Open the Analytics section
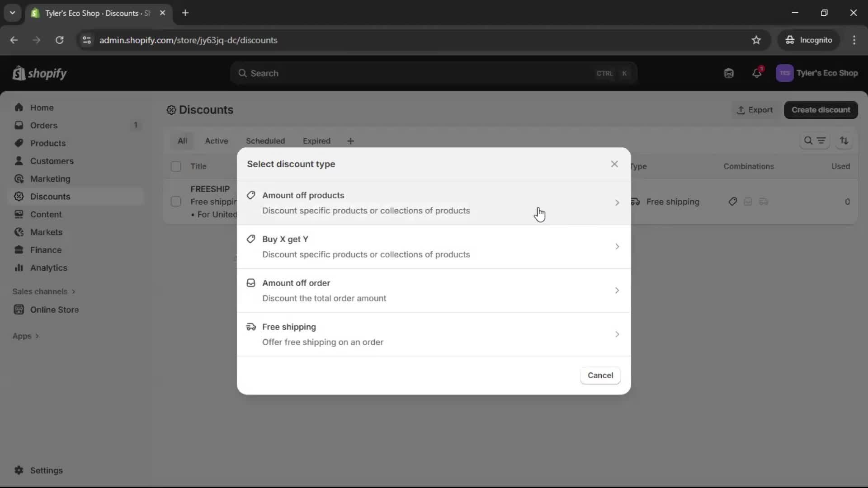This screenshot has height=488, width=868. point(47,267)
